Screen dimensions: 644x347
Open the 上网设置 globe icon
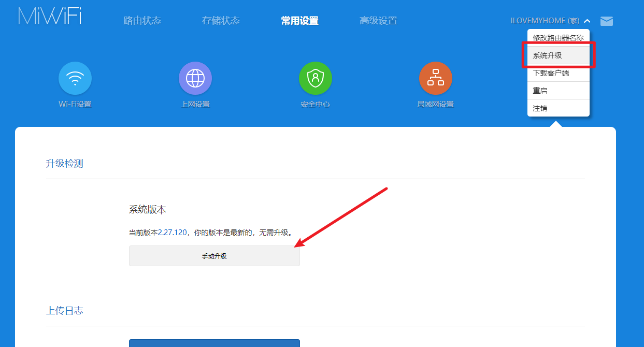tap(195, 78)
